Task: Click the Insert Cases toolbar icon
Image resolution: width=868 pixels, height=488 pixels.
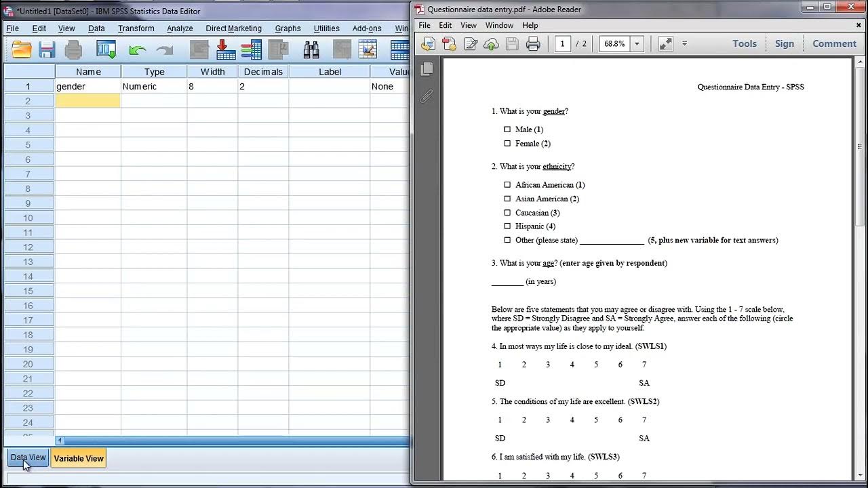Action: click(x=342, y=49)
